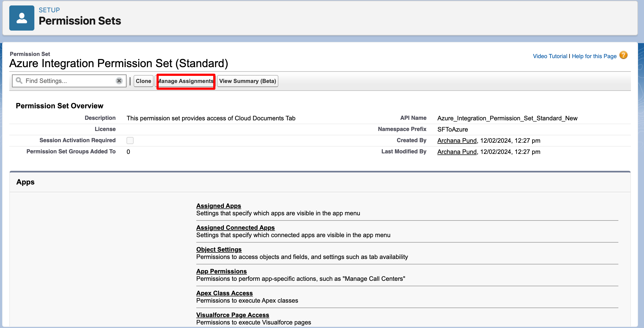Open Visualforce Page Access
The height and width of the screenshot is (328, 644).
(233, 315)
